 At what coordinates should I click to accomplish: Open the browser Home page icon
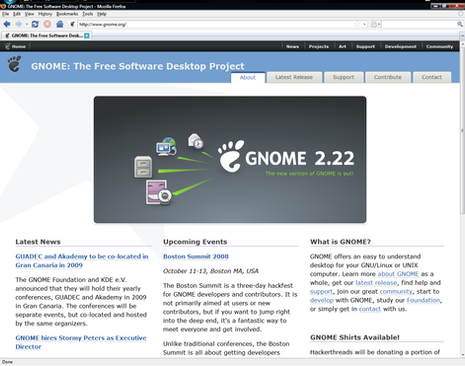pos(60,24)
